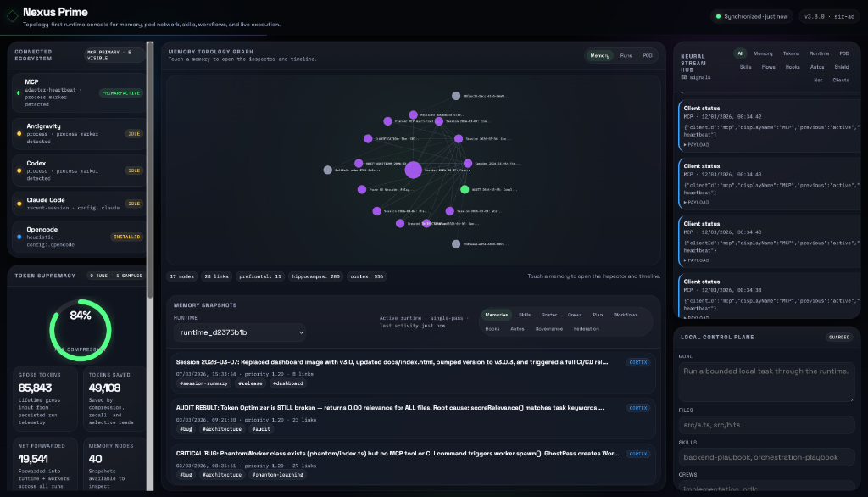The width and height of the screenshot is (868, 497).
Task: Toggle the Autos filter in Memory Snapshots
Action: tap(517, 328)
